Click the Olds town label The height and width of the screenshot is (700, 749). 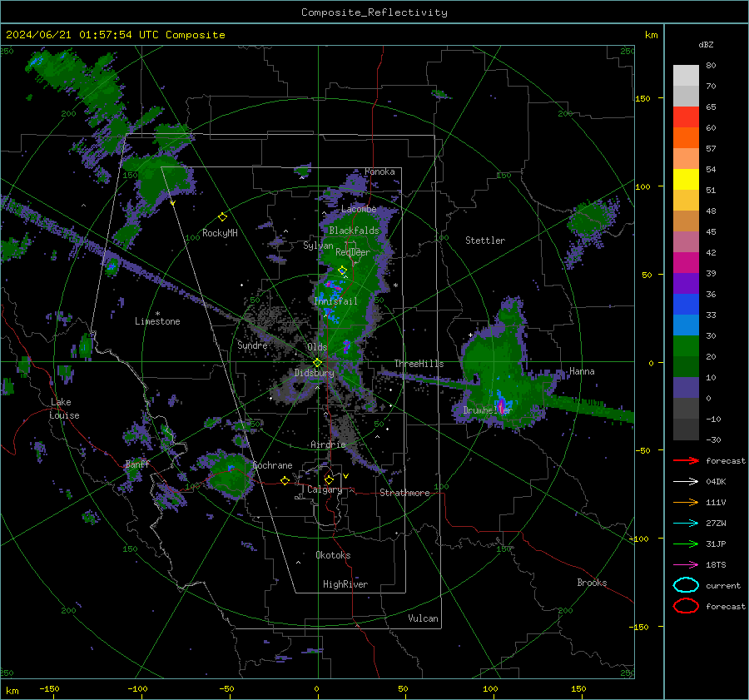[x=317, y=347]
